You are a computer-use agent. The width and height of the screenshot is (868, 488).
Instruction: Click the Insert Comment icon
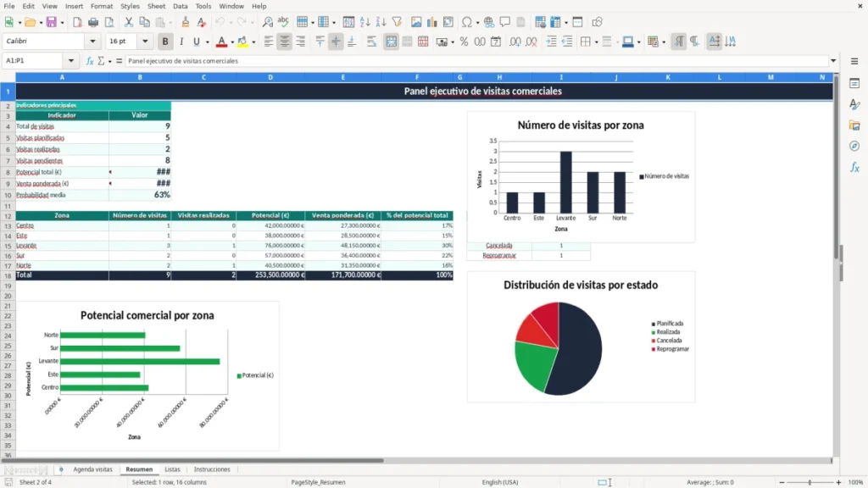(x=505, y=22)
